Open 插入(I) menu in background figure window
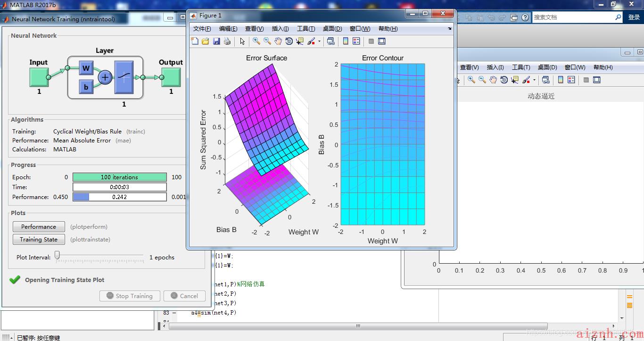Viewport: 644px width, 341px height. tap(495, 67)
